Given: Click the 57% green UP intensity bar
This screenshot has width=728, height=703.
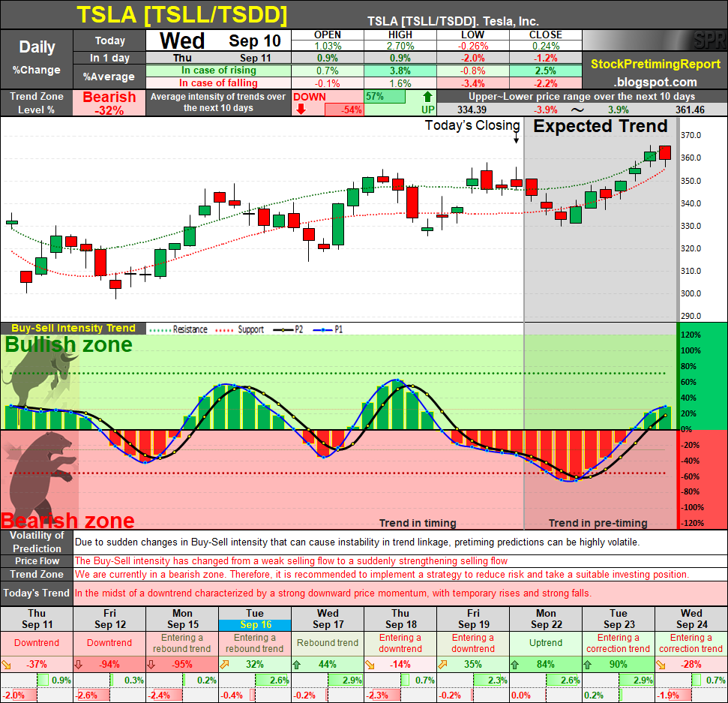Looking at the screenshot, I should point(385,97).
